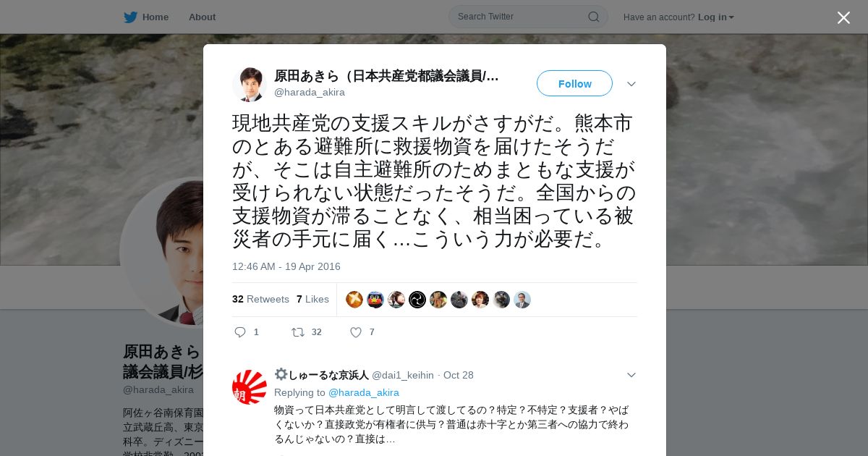The height and width of the screenshot is (456, 868).
Task: Open the first liker's avatar with orange star
Action: tap(354, 300)
